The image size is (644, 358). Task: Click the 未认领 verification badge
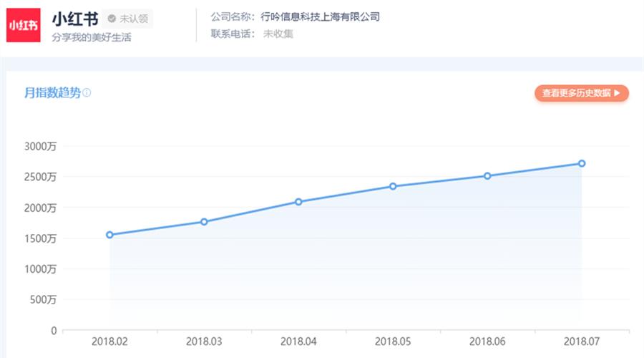127,19
